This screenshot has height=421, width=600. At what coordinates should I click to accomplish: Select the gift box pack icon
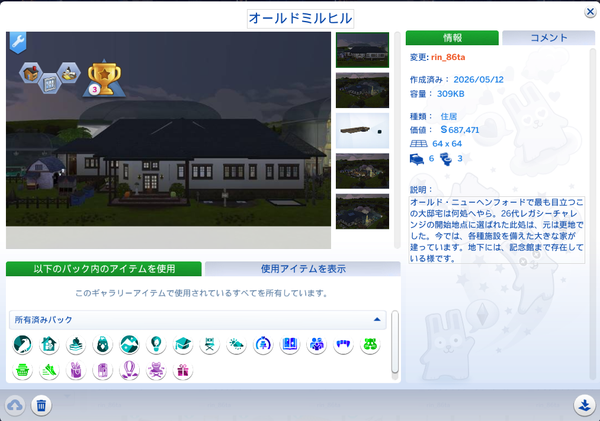pyautogui.click(x=183, y=370)
